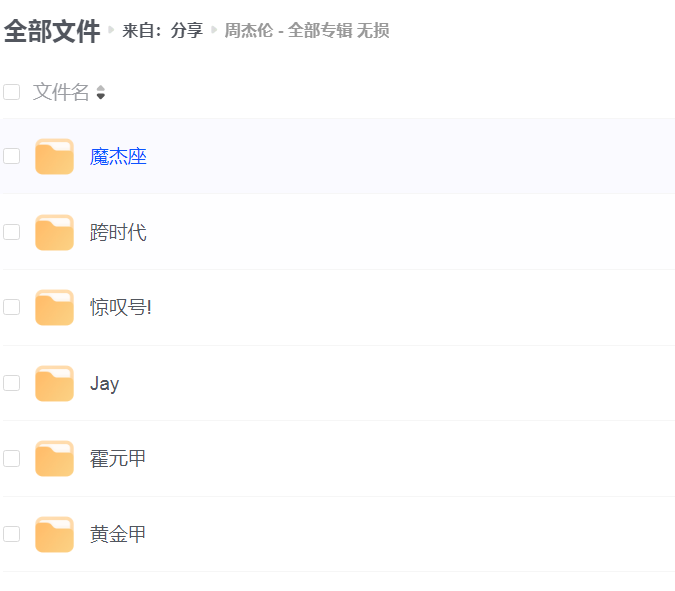
Task: Click the 惊叹号! folder icon
Action: pos(54,307)
